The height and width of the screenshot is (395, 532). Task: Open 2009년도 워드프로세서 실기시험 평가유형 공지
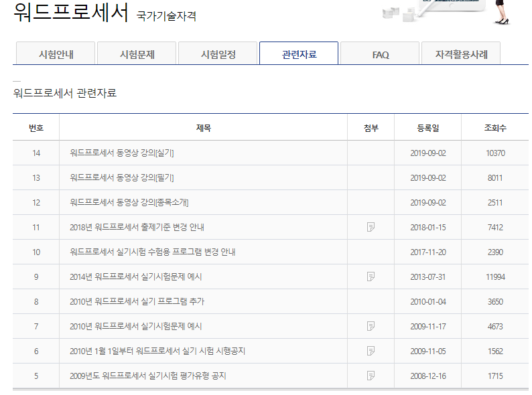pos(148,376)
